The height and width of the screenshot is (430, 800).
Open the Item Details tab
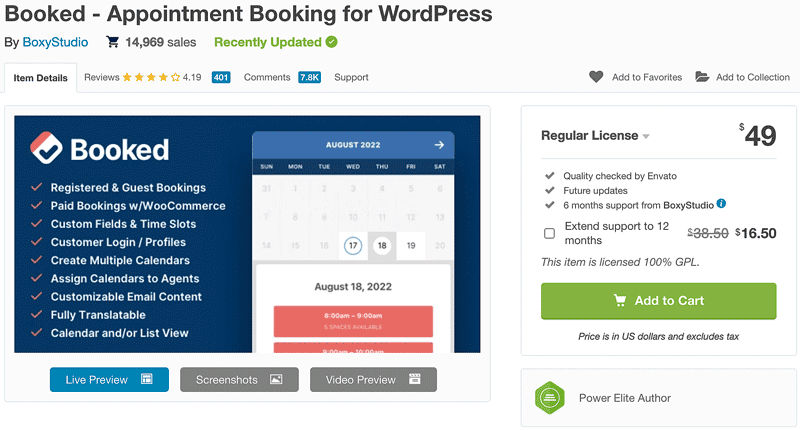point(40,78)
